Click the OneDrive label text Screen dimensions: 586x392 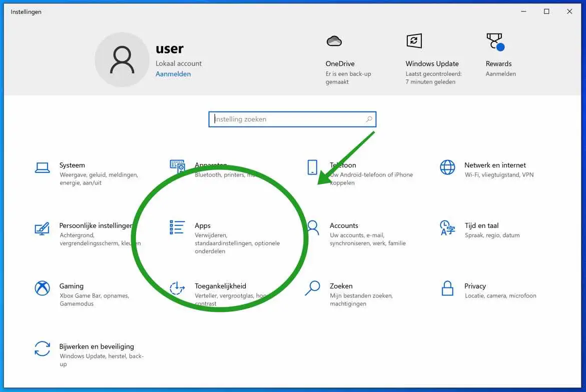click(x=340, y=63)
